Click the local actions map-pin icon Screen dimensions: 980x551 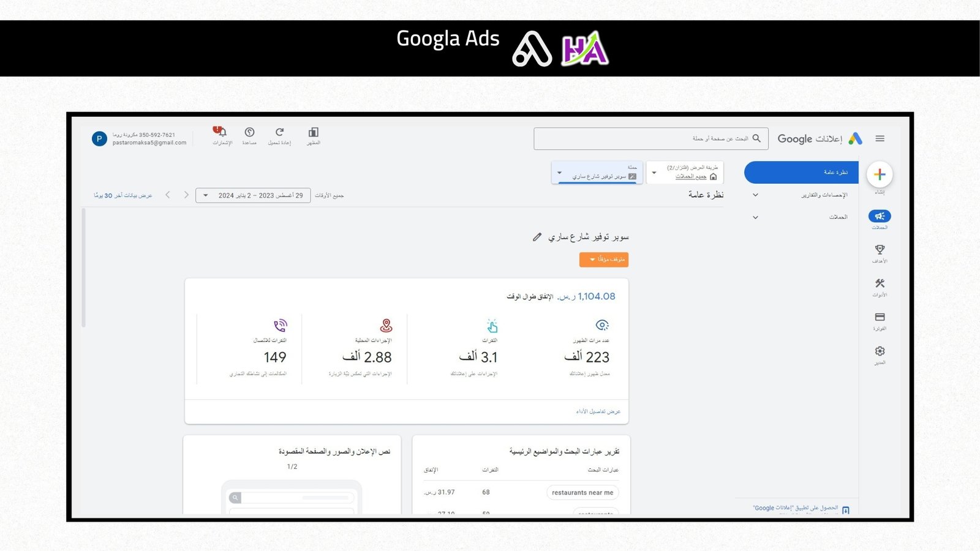[386, 325]
